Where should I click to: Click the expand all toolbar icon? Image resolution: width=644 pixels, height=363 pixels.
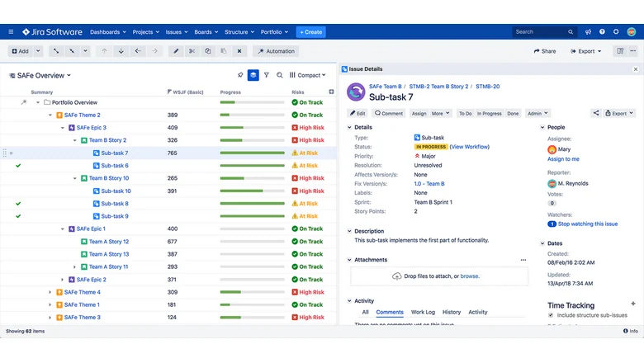tap(56, 51)
